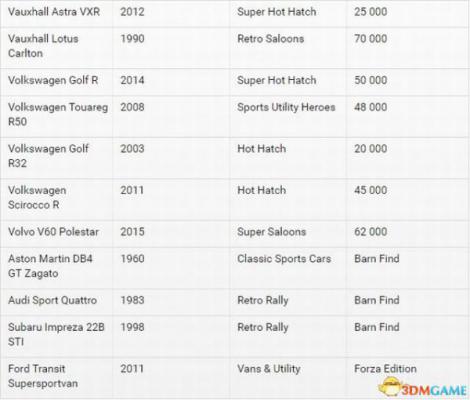
Task: Select Volkswagen Golf R32 car name
Action: click(x=48, y=156)
